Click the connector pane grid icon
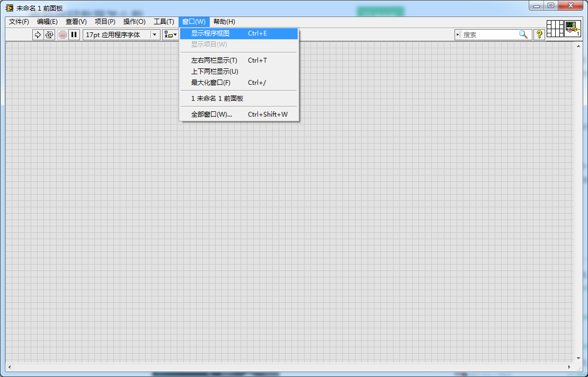Image resolution: width=588 pixels, height=377 pixels. pos(555,29)
